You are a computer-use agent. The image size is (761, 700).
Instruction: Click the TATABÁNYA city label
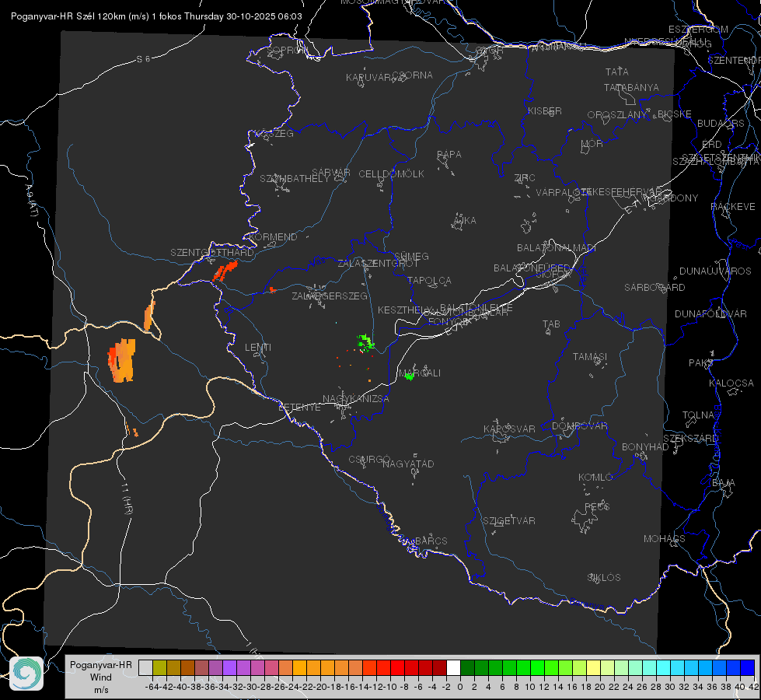coord(631,87)
